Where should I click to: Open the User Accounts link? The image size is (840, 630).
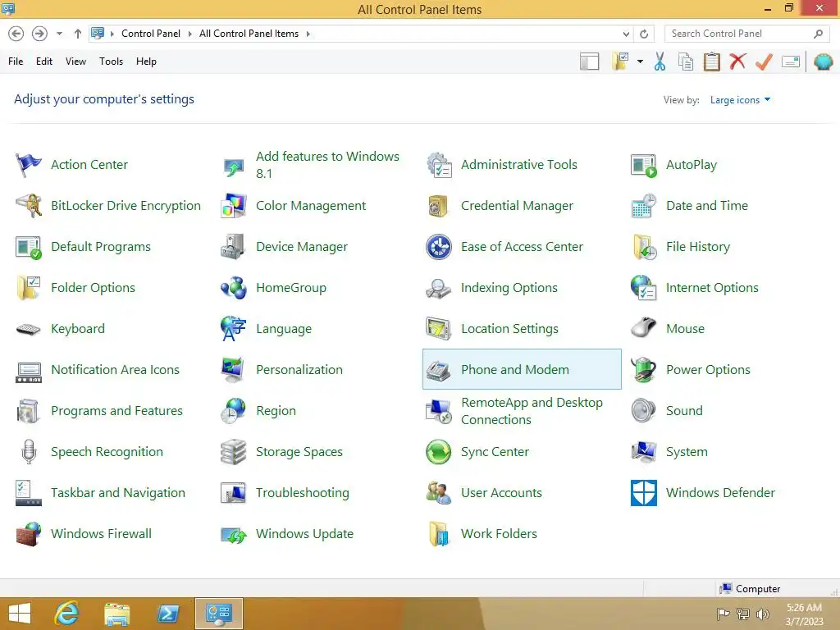point(501,493)
